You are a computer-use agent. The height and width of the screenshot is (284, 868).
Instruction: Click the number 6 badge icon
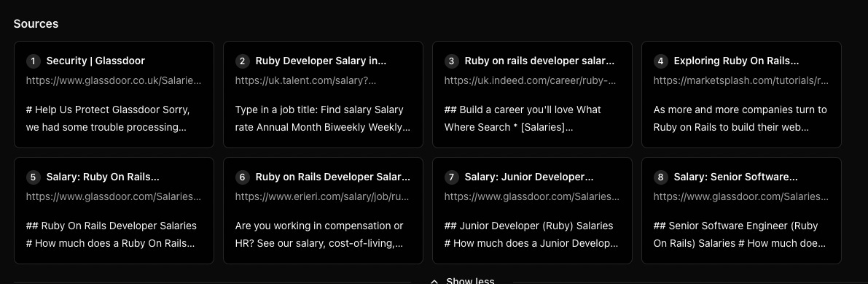tap(243, 177)
